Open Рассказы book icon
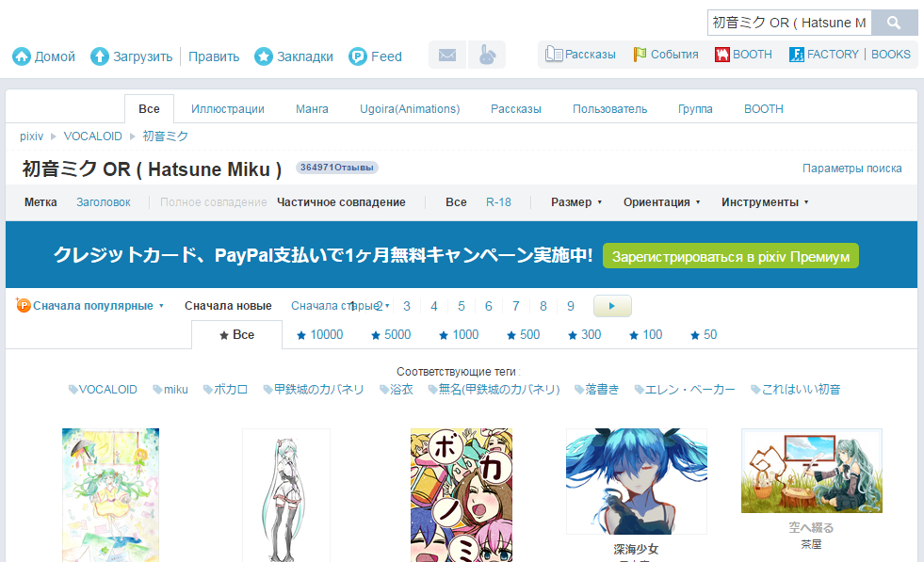 554,55
